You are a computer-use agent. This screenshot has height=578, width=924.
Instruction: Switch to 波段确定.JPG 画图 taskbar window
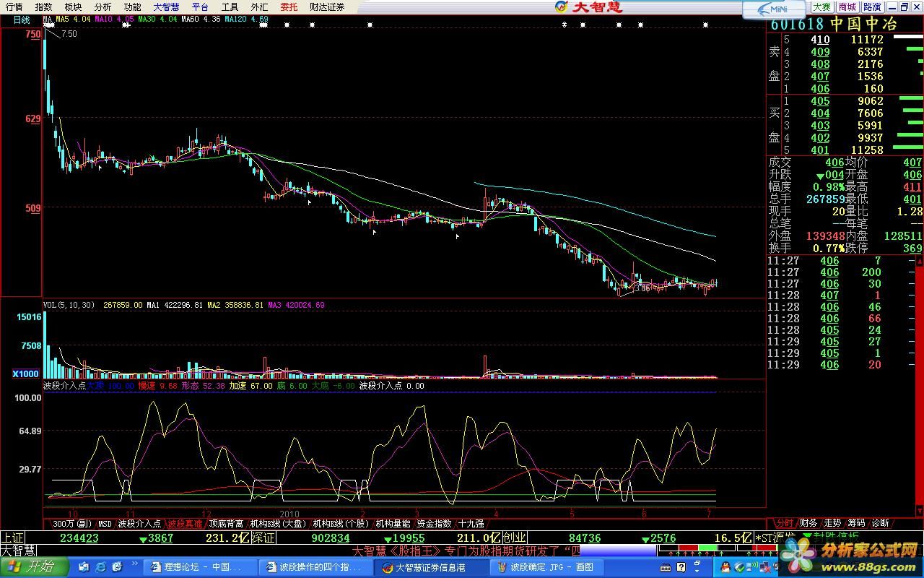click(x=546, y=567)
